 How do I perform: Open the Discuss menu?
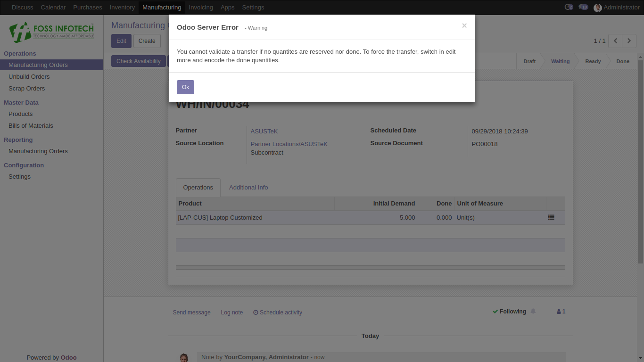coord(23,8)
